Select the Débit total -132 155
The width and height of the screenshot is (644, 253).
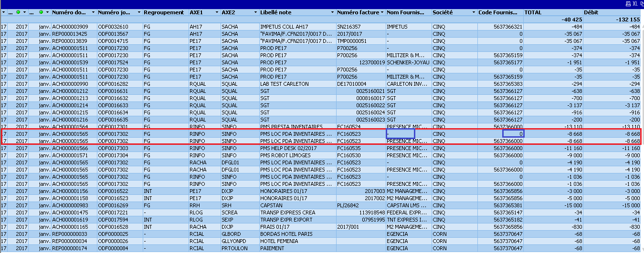(x=627, y=20)
